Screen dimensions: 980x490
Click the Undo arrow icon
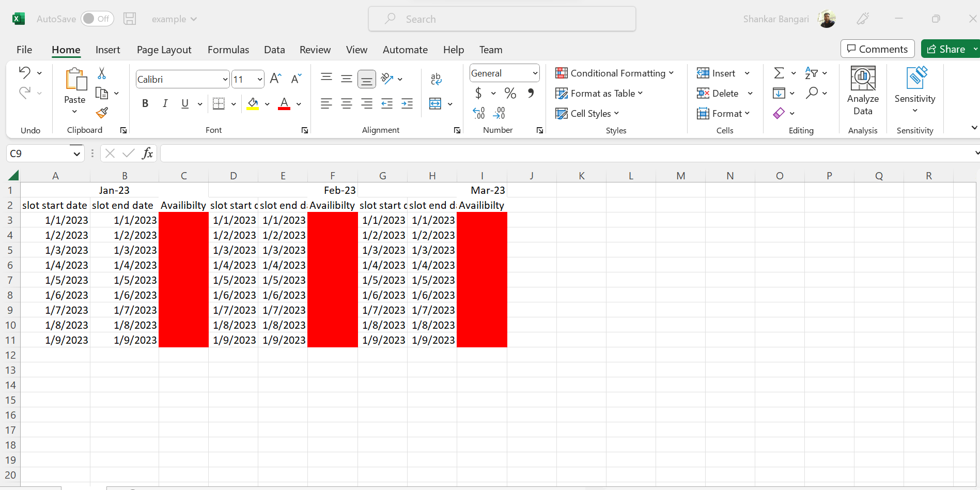(24, 72)
